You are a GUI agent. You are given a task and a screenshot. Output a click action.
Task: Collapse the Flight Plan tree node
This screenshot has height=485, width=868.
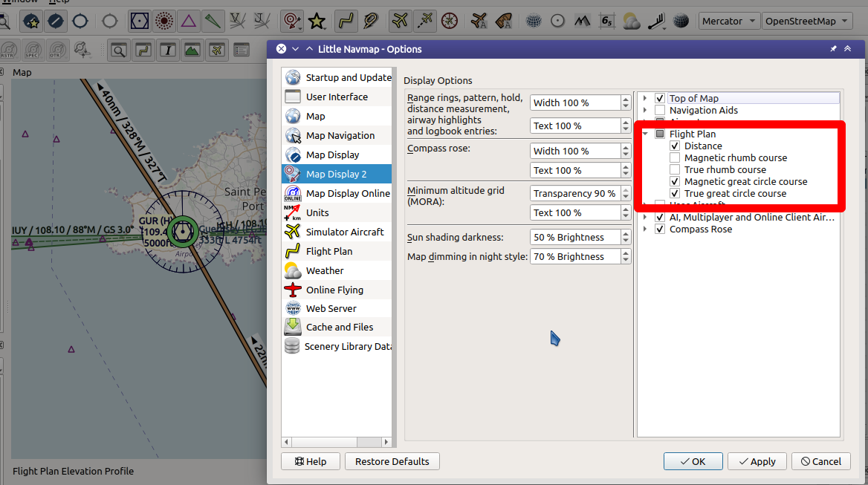pos(645,134)
